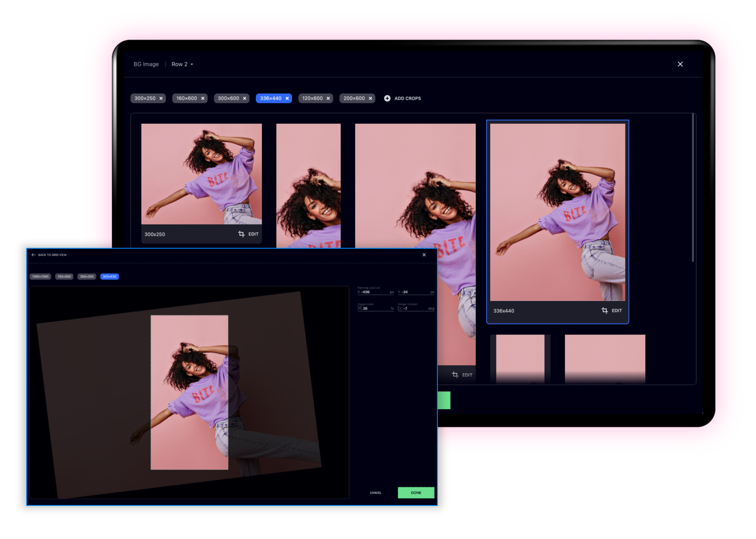The height and width of the screenshot is (539, 756).
Task: Switch to 160×600 tab in editor
Action: (64, 276)
